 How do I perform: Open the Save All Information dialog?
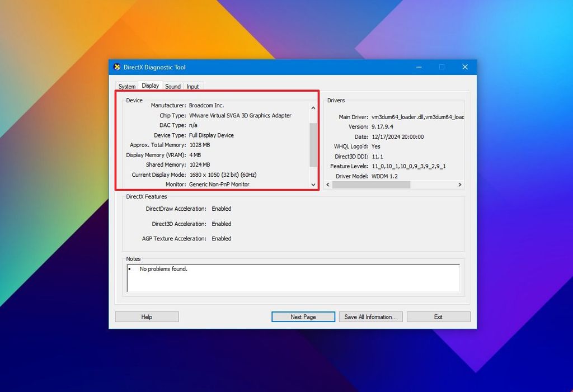[370, 317]
